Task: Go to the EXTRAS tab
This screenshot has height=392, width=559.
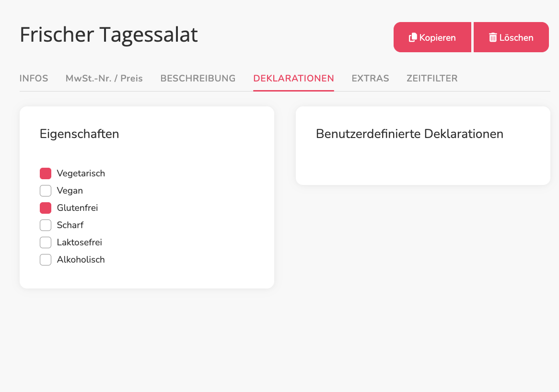Action: click(371, 79)
